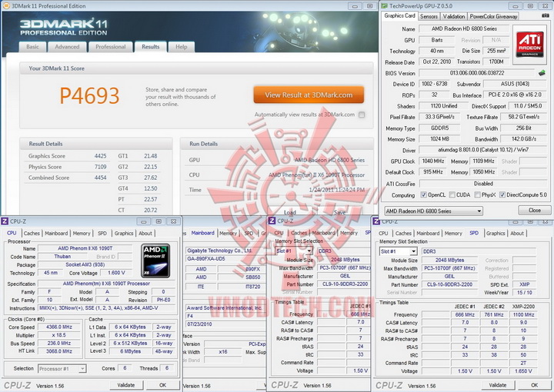Click the 3DMark 11 title bar icon
This screenshot has width=554, height=392.
tap(6, 5)
